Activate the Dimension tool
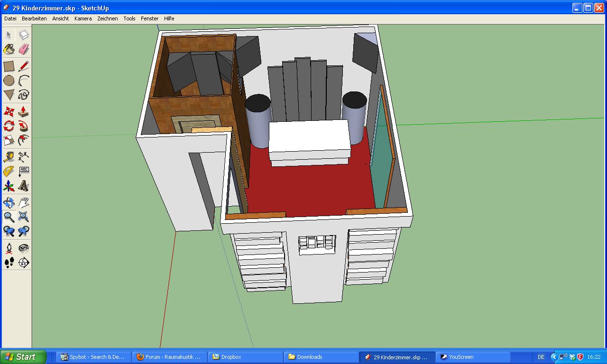 tap(24, 157)
